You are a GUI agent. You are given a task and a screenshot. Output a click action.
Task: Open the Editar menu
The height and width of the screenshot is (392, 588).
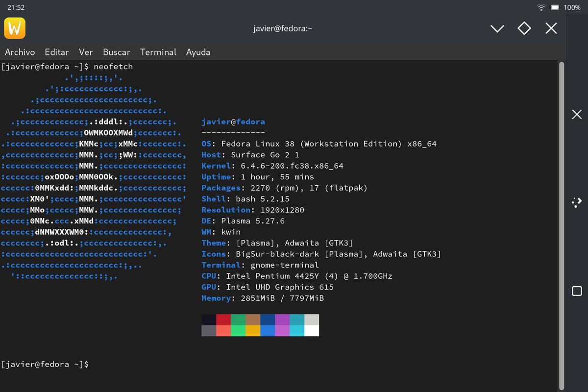[57, 52]
